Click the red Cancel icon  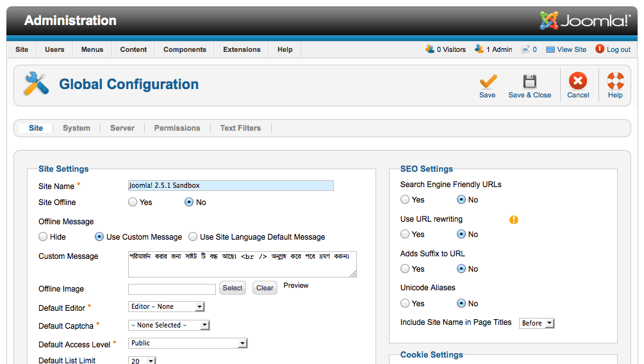click(578, 81)
